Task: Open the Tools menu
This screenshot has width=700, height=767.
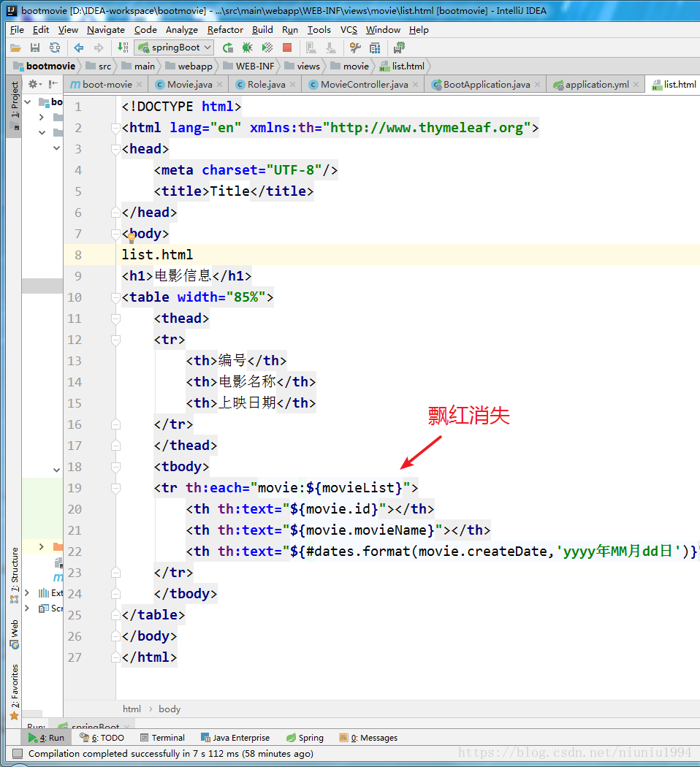Action: tap(319, 30)
